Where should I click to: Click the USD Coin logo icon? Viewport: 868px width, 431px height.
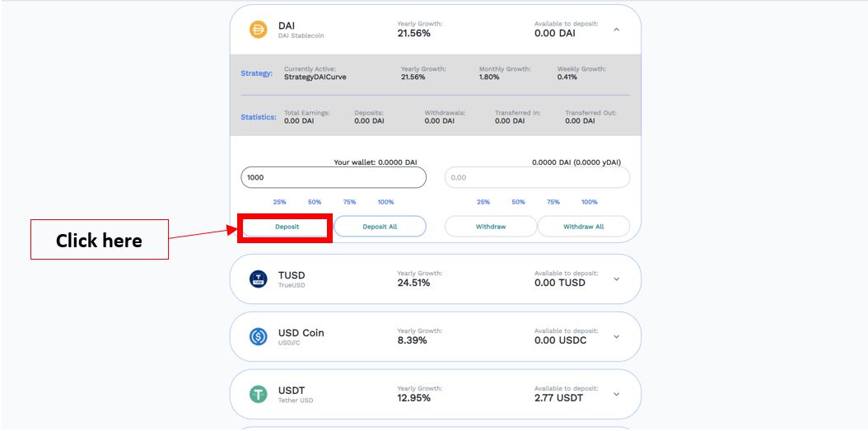(258, 336)
